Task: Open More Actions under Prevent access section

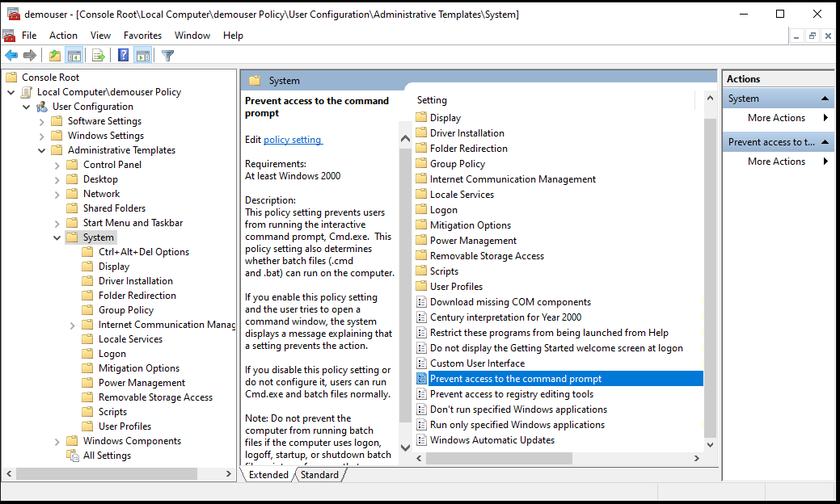Action: [x=779, y=162]
